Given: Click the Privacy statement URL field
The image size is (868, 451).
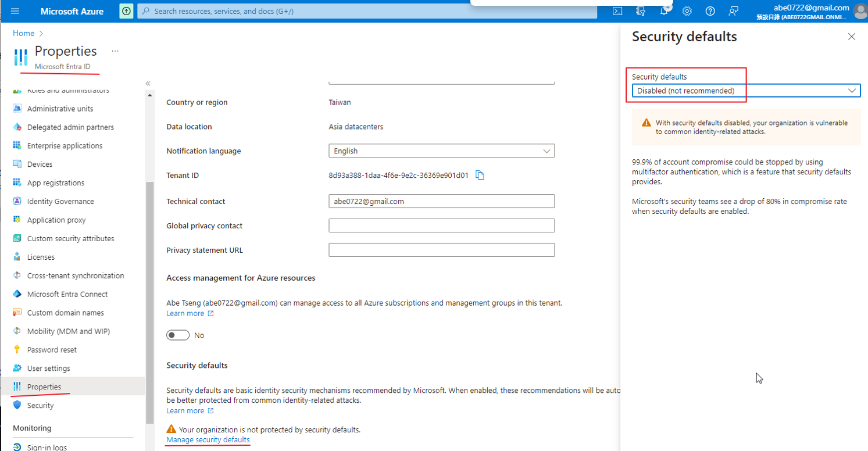Looking at the screenshot, I should 441,250.
